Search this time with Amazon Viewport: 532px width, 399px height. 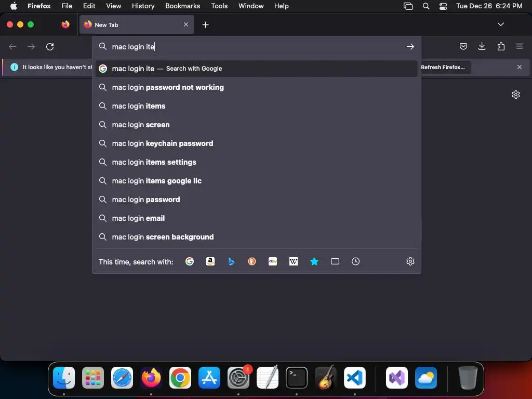click(210, 261)
